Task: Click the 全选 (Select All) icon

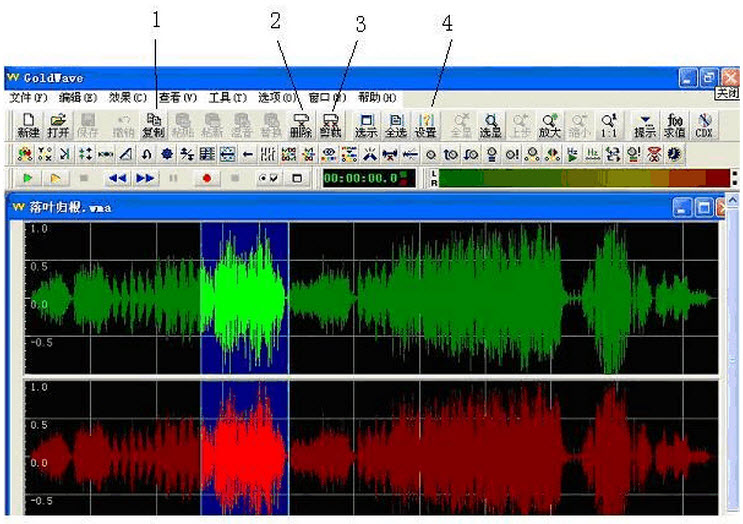Action: pyautogui.click(x=395, y=124)
